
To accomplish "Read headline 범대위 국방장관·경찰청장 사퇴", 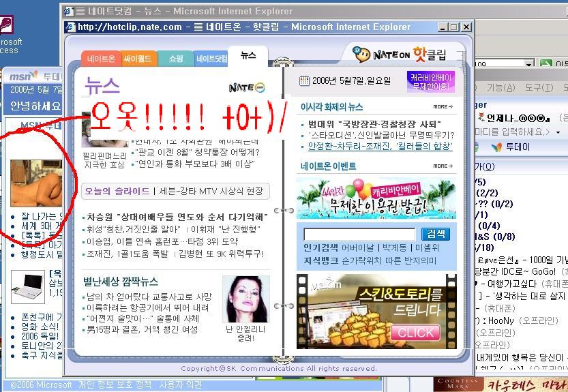I will tap(374, 124).
